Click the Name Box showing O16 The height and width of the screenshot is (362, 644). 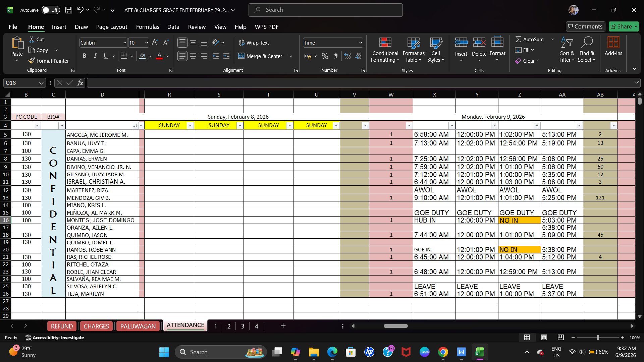[x=24, y=83]
